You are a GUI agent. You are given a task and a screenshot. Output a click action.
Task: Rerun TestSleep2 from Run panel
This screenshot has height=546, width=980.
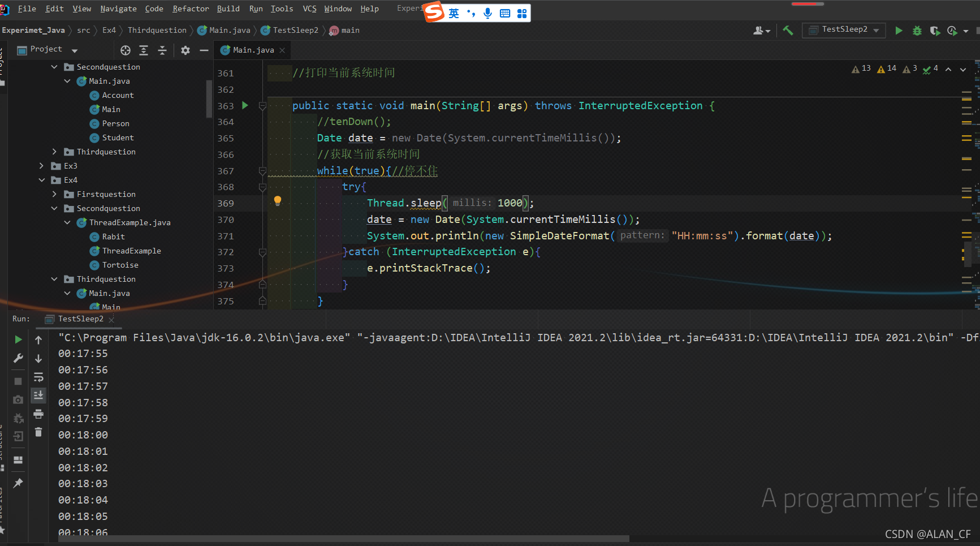click(x=18, y=339)
